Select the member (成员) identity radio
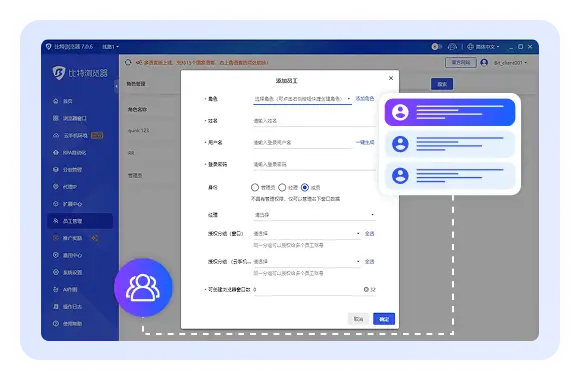580x380 pixels. [304, 187]
